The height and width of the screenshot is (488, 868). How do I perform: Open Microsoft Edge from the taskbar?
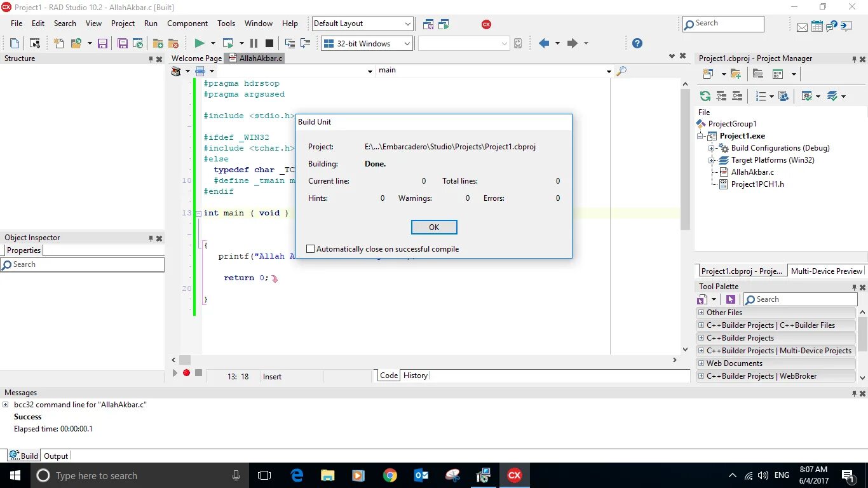pyautogui.click(x=297, y=475)
